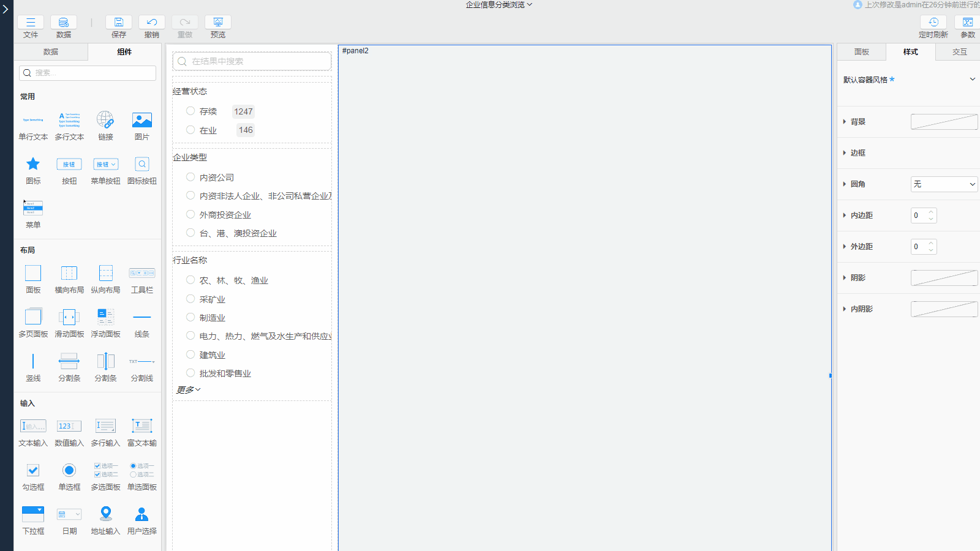Switch to the 交互 tab

959,52
